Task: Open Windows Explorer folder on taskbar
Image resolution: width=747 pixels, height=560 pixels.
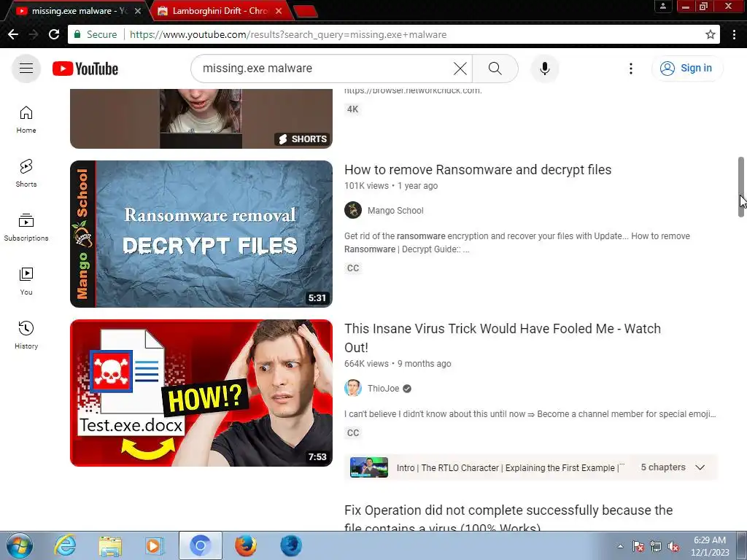Action: 110,545
